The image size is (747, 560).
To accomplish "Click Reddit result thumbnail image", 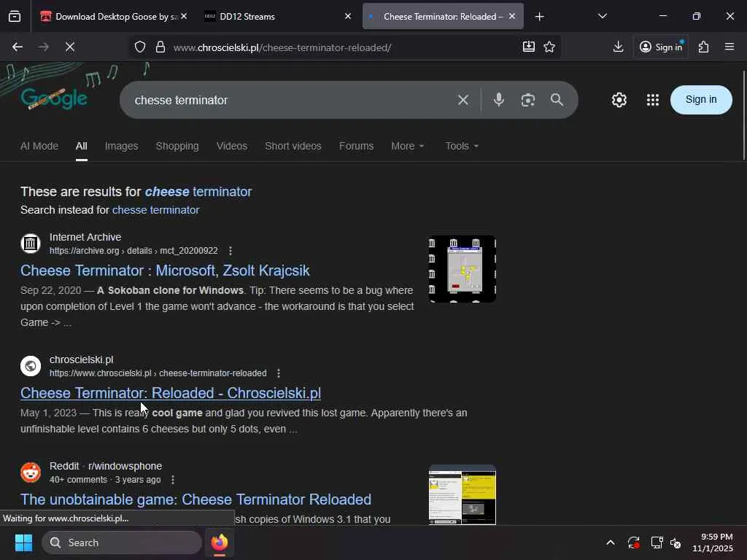I will [462, 495].
